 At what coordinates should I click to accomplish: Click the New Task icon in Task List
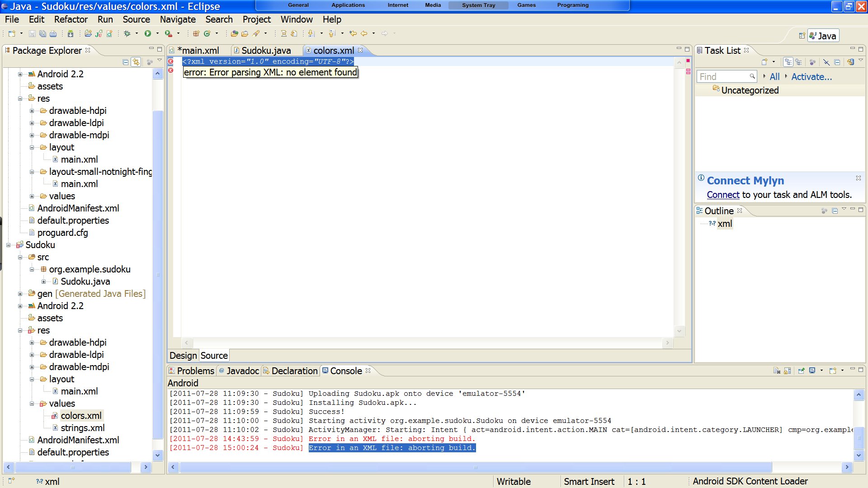click(x=764, y=62)
